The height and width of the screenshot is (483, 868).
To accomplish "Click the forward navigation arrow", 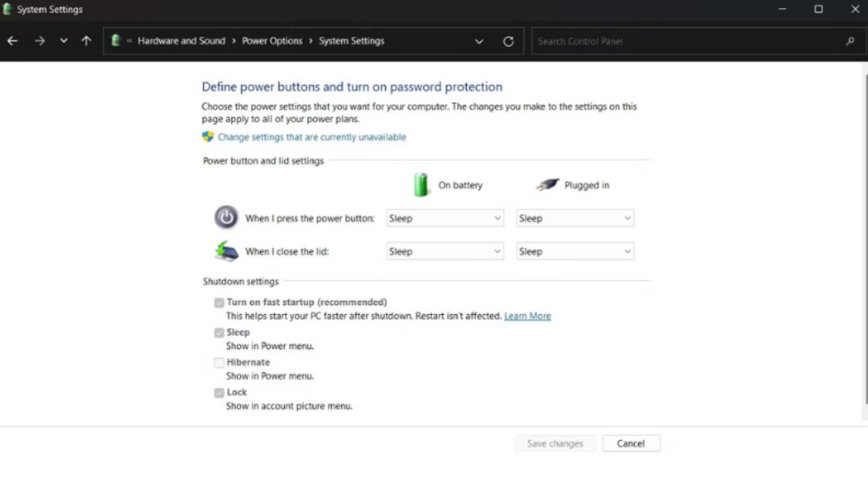I will [x=39, y=41].
